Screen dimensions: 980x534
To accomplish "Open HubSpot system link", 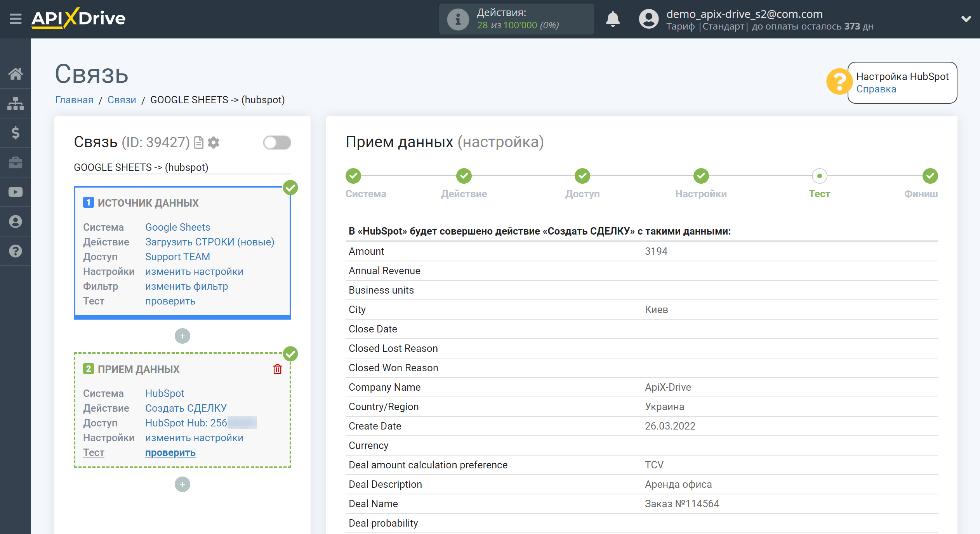I will [165, 393].
